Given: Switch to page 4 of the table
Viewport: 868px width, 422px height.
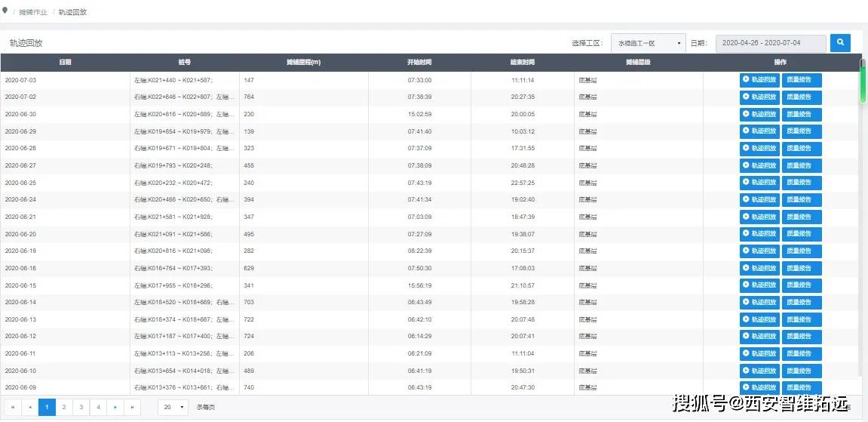Looking at the screenshot, I should click(x=98, y=407).
